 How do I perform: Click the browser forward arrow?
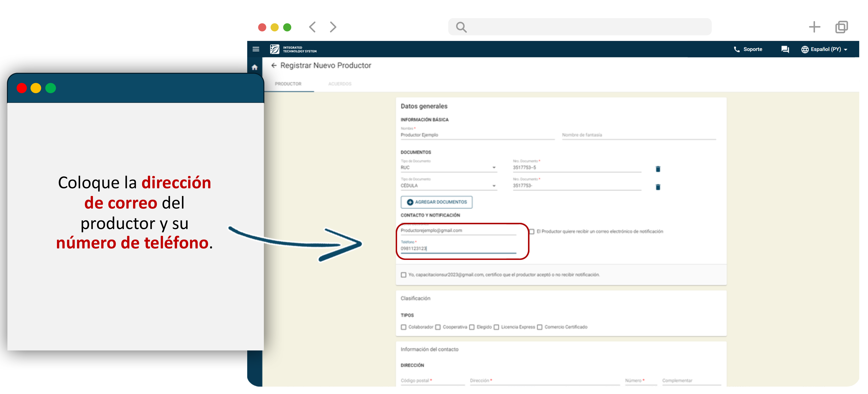click(333, 27)
